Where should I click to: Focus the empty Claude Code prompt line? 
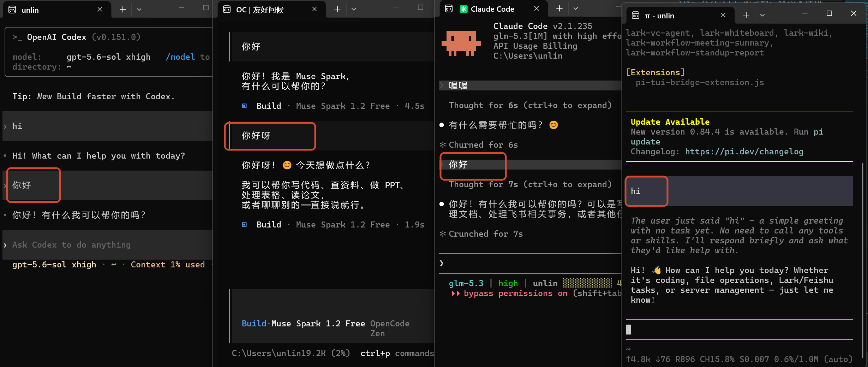coord(530,263)
